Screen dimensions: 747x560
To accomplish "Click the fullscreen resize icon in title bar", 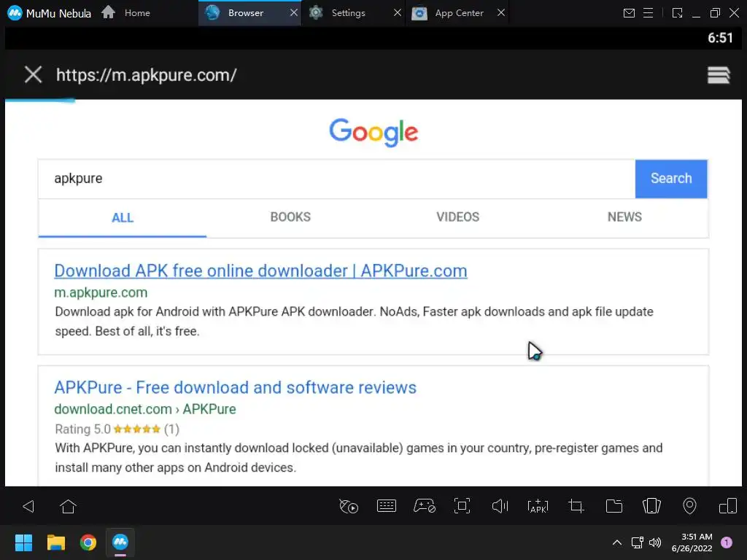I will point(677,13).
